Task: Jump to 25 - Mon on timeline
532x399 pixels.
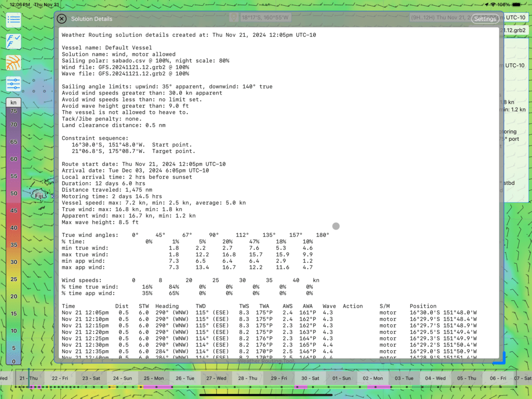Action: coord(154,379)
